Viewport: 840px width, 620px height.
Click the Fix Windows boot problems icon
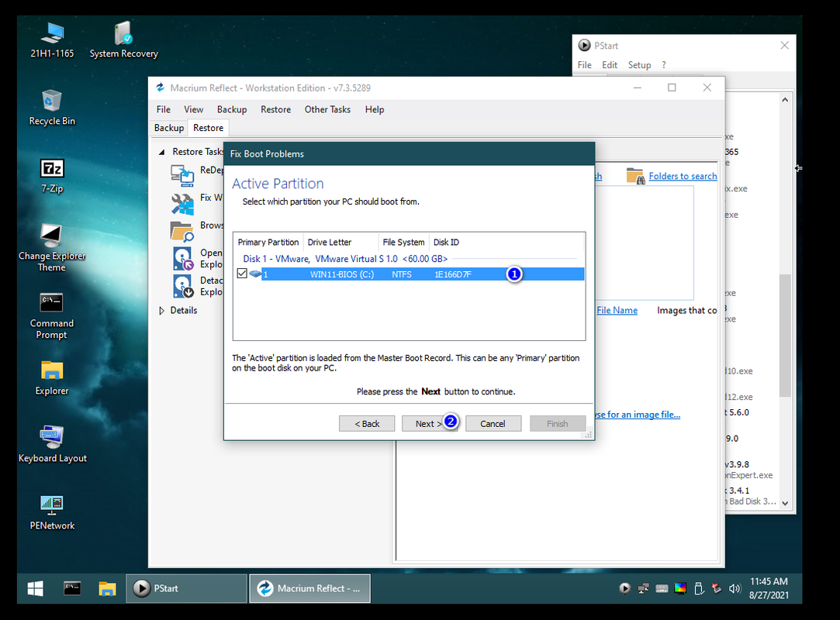[x=182, y=204]
